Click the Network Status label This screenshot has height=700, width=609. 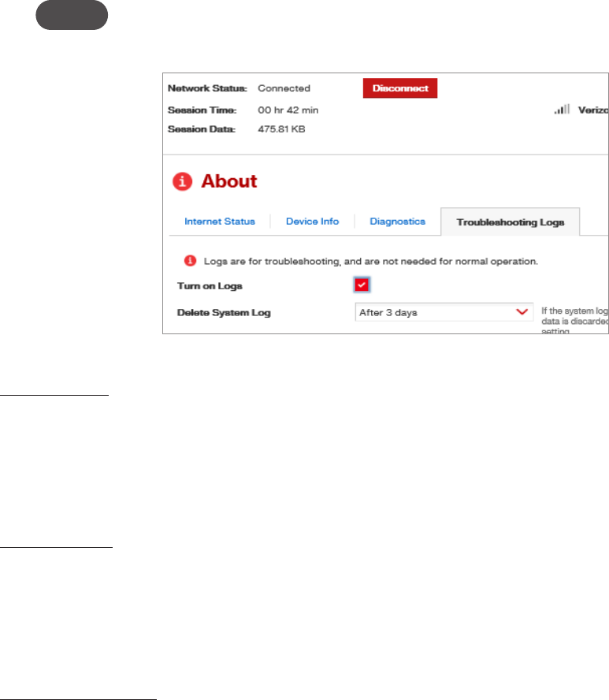tap(207, 88)
